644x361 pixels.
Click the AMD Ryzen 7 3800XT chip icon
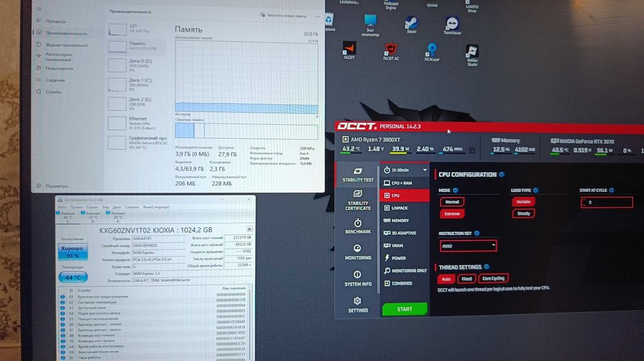coord(345,140)
